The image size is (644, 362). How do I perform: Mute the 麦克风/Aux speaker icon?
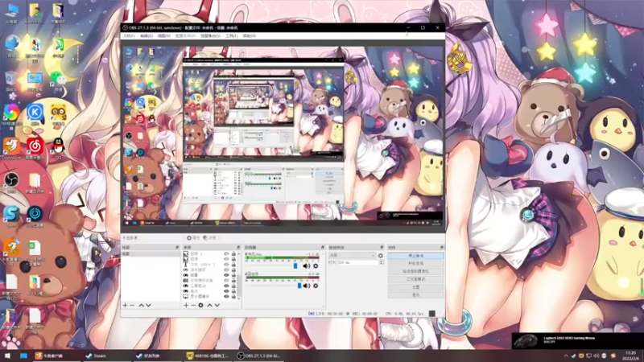307,266
